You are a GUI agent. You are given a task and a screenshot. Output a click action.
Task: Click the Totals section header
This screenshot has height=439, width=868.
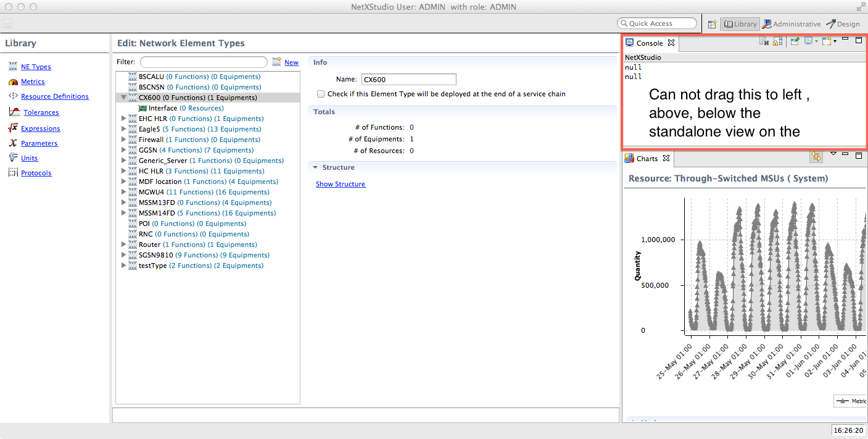(x=461, y=112)
